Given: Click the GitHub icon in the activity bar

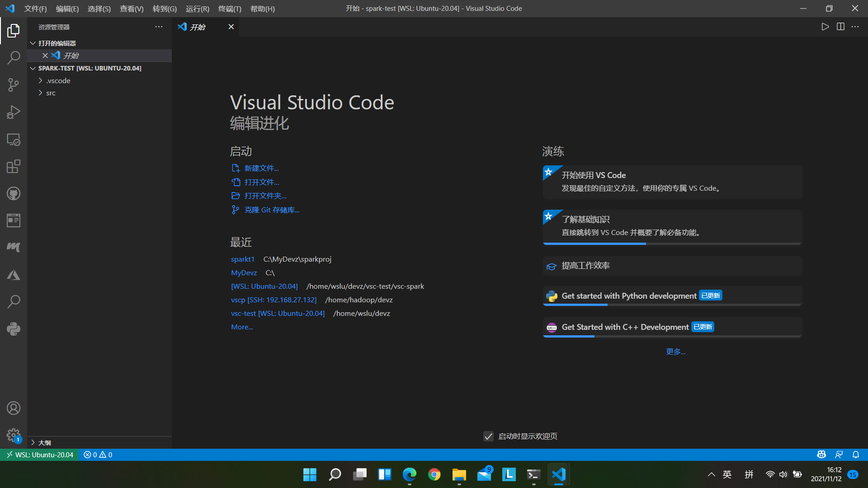Looking at the screenshot, I should click(x=14, y=193).
